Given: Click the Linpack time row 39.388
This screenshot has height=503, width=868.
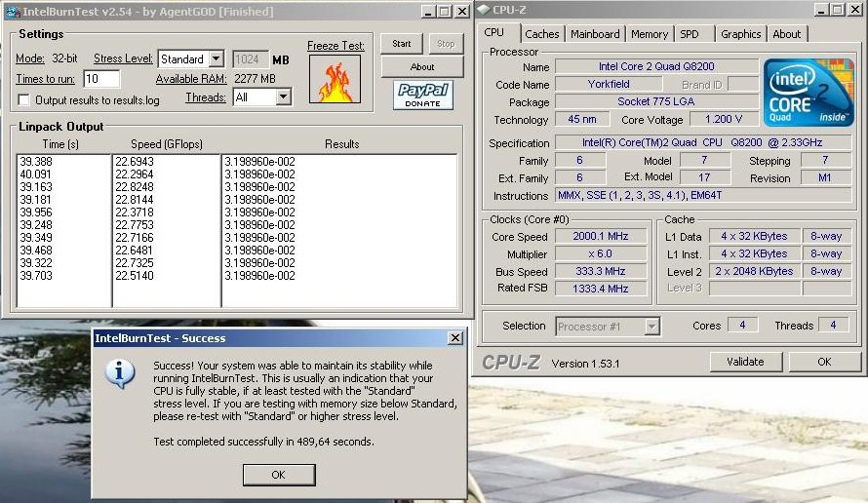Looking at the screenshot, I should click(35, 162).
